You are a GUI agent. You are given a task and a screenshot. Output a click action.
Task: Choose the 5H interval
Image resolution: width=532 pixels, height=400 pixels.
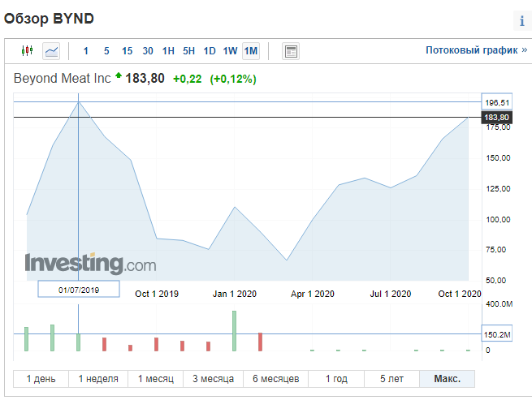[189, 51]
